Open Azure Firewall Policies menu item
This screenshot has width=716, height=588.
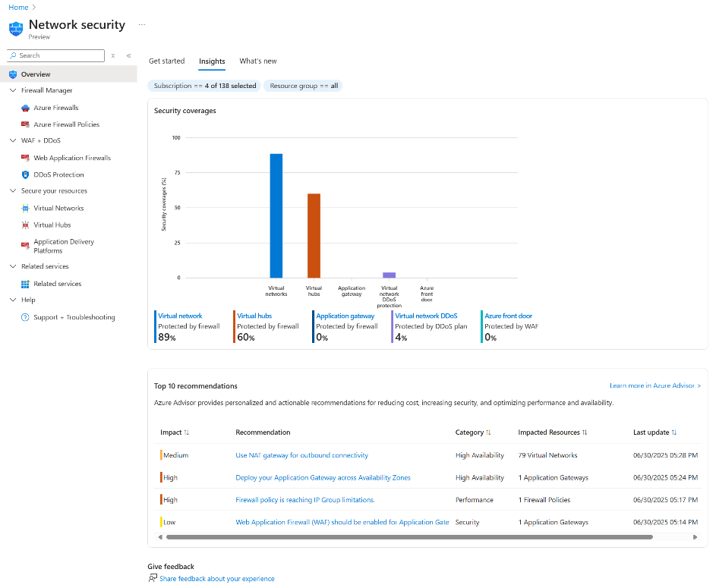tap(68, 124)
